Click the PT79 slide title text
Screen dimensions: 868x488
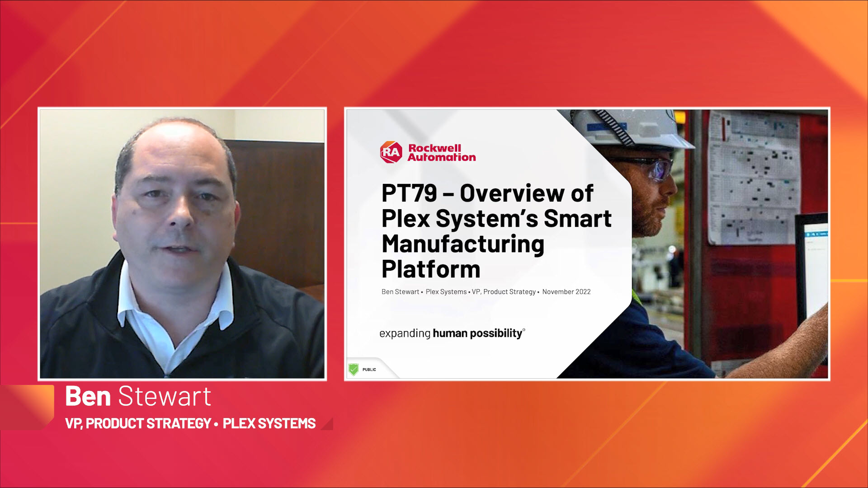[496, 230]
